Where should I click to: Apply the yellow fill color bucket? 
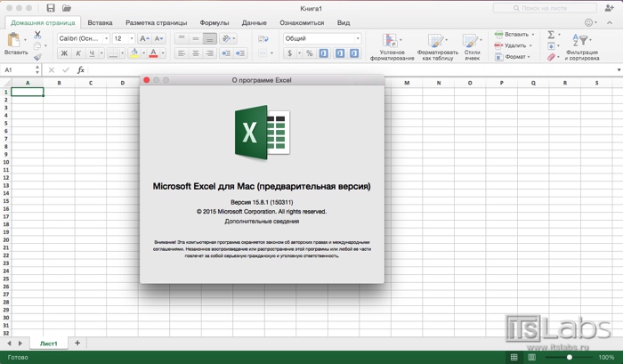point(134,53)
